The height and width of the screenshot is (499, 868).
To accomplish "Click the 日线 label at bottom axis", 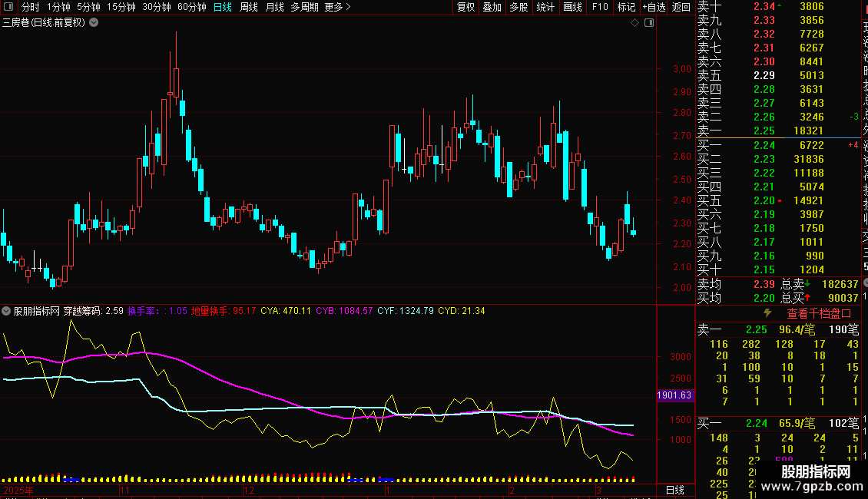I will pyautogui.click(x=674, y=490).
